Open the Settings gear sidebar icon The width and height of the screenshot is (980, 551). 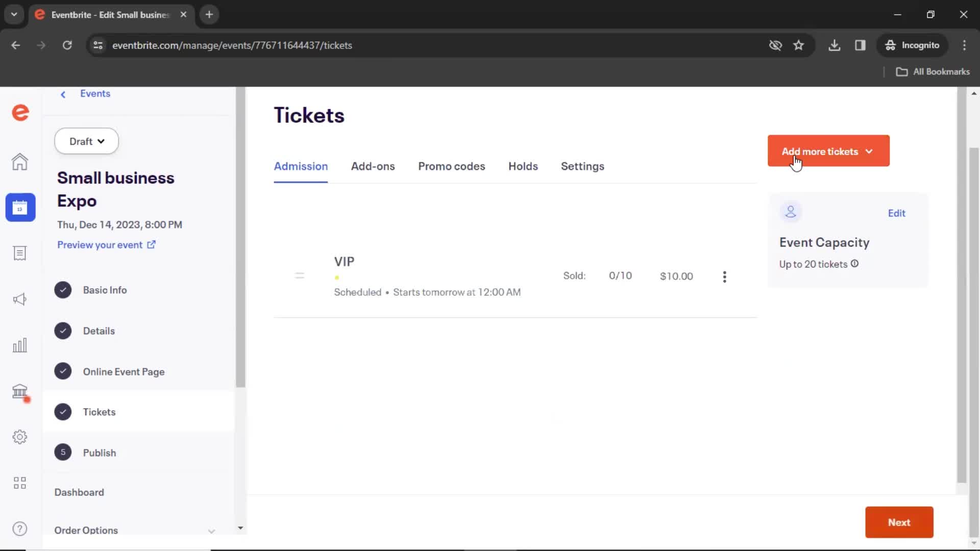[x=20, y=437]
